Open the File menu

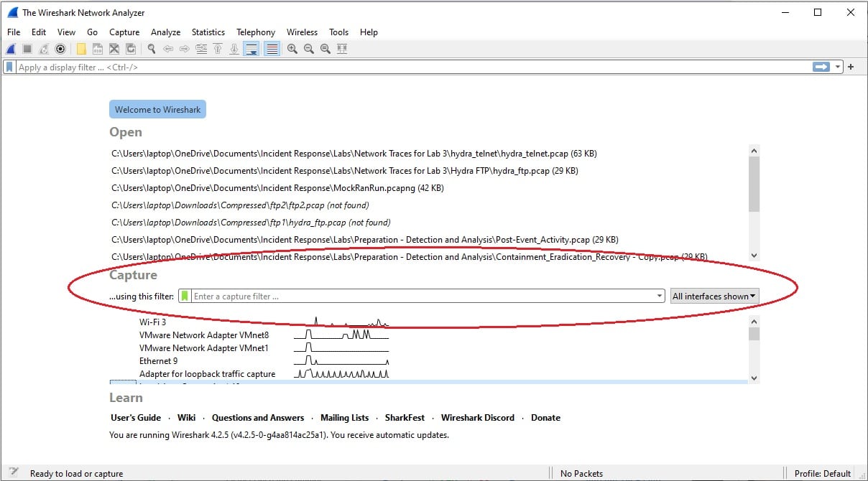pyautogui.click(x=14, y=32)
